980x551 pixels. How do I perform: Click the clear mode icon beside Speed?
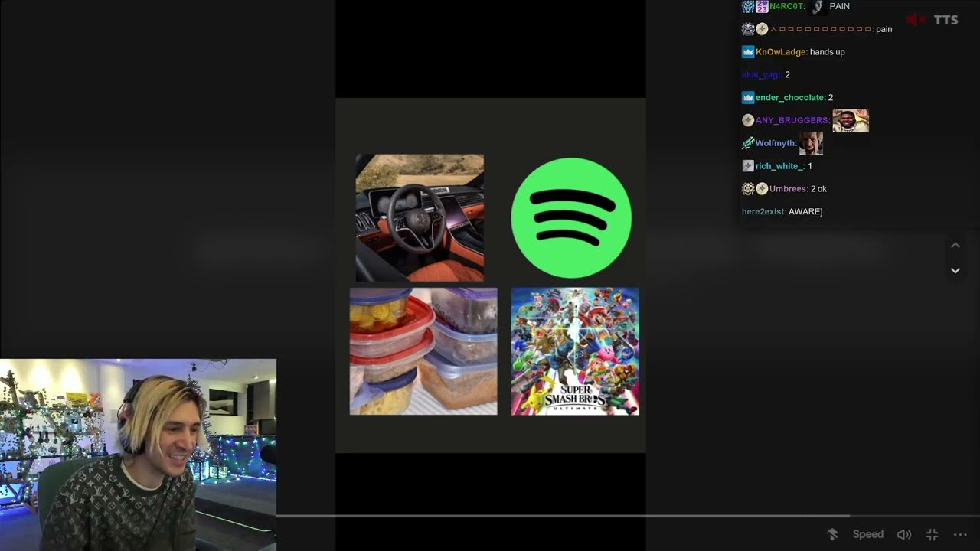click(832, 534)
